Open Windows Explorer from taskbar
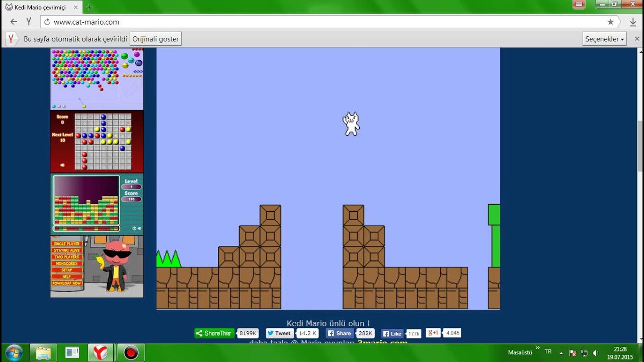644x362 pixels. (43, 352)
